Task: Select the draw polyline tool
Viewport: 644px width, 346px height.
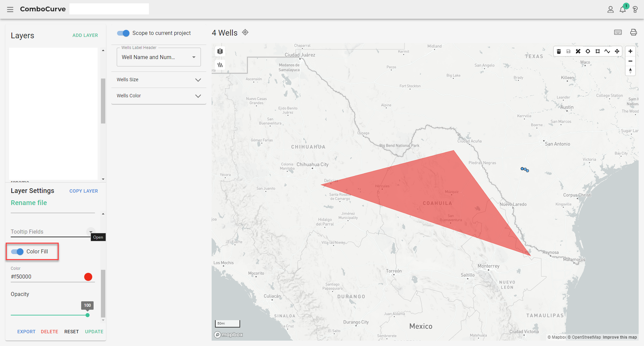Action: [607, 51]
